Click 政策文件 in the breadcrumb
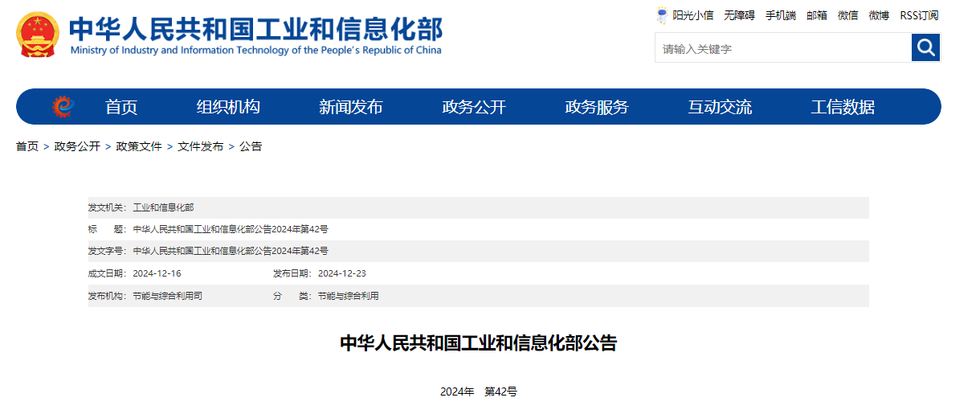The height and width of the screenshot is (410, 980). click(139, 146)
